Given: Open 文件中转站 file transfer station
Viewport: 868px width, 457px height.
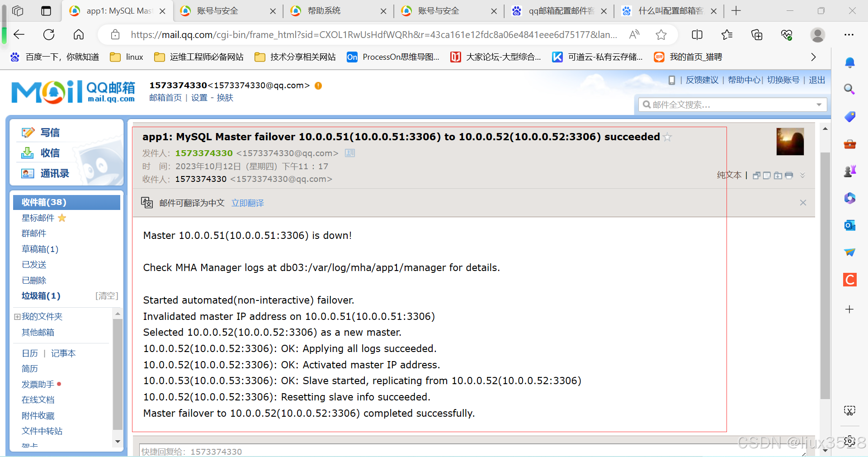Looking at the screenshot, I should point(42,431).
